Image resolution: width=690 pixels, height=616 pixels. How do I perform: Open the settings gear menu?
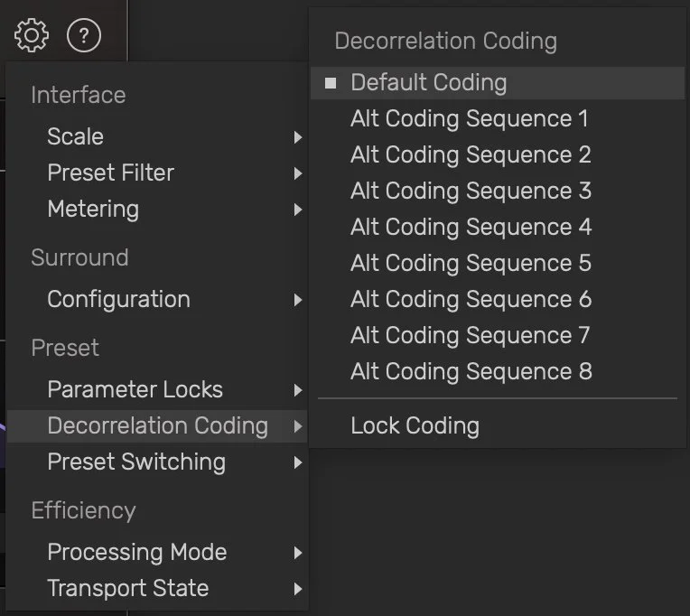click(32, 35)
